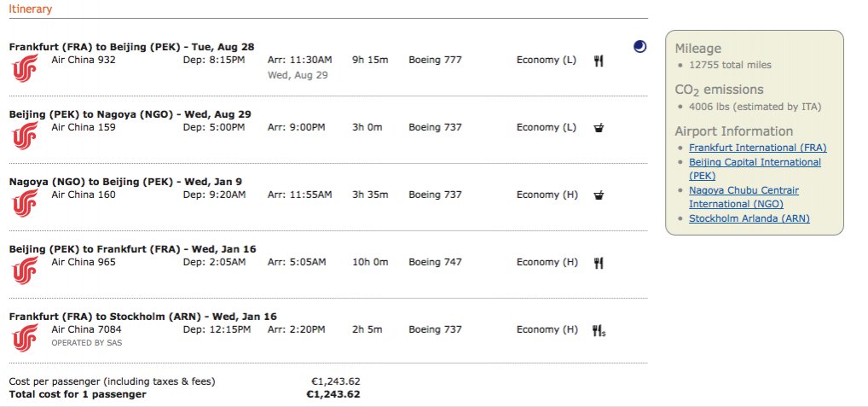Click the Air China logo beside flight 159
868x407 pixels.
(26, 134)
